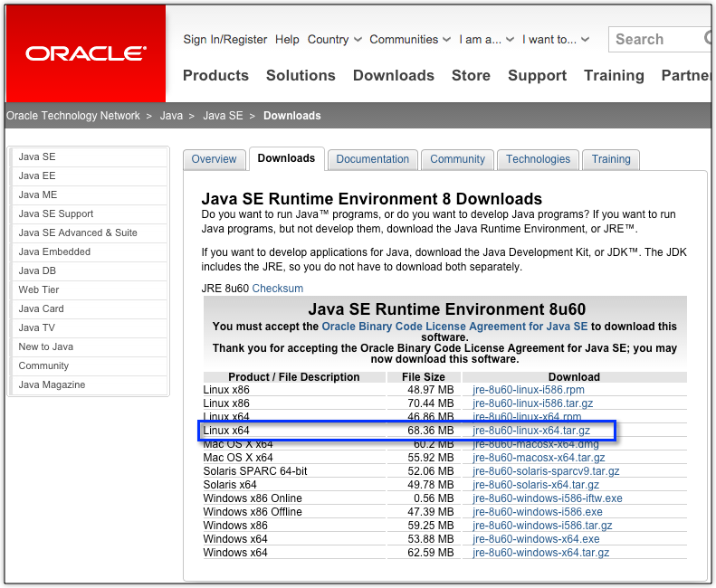The width and height of the screenshot is (716, 588).
Task: Open Java Embedded in the sidebar
Action: tap(54, 251)
